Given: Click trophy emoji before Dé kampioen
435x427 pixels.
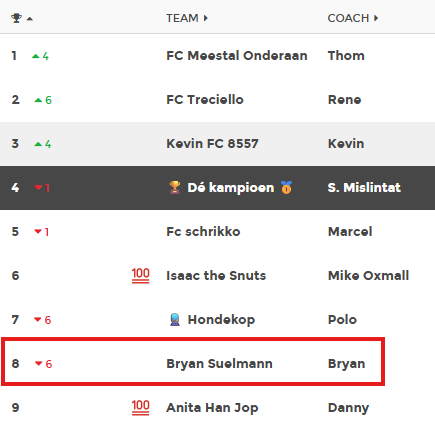Looking at the screenshot, I should [x=174, y=187].
